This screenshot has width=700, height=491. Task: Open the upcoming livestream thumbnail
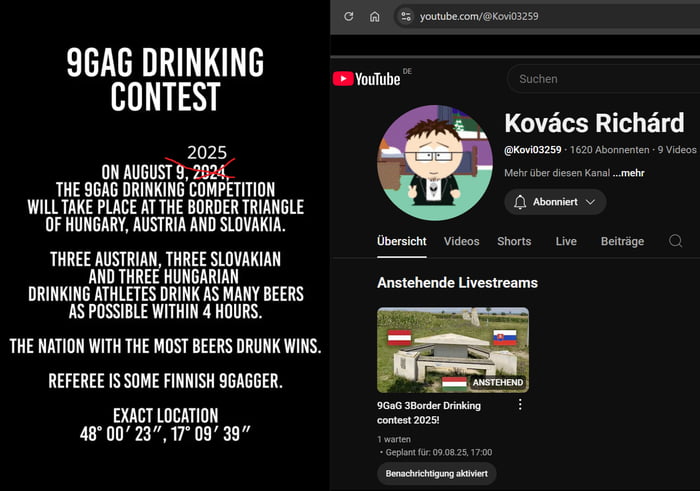453,350
